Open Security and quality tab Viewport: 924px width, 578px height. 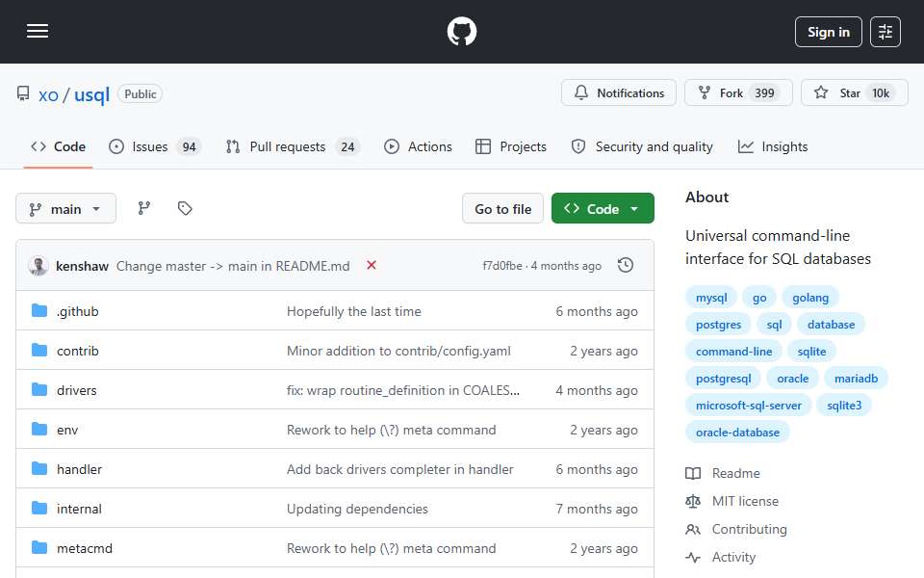coord(642,146)
